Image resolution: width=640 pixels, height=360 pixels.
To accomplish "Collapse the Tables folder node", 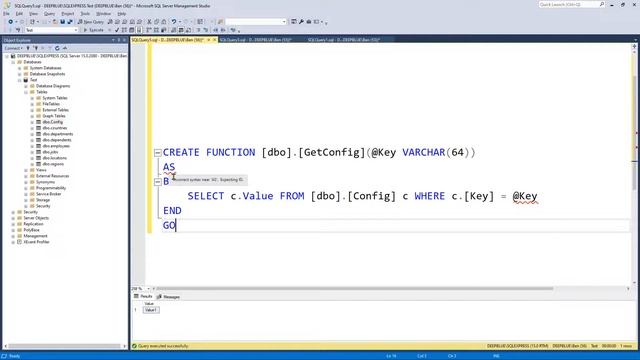I will point(26,92).
